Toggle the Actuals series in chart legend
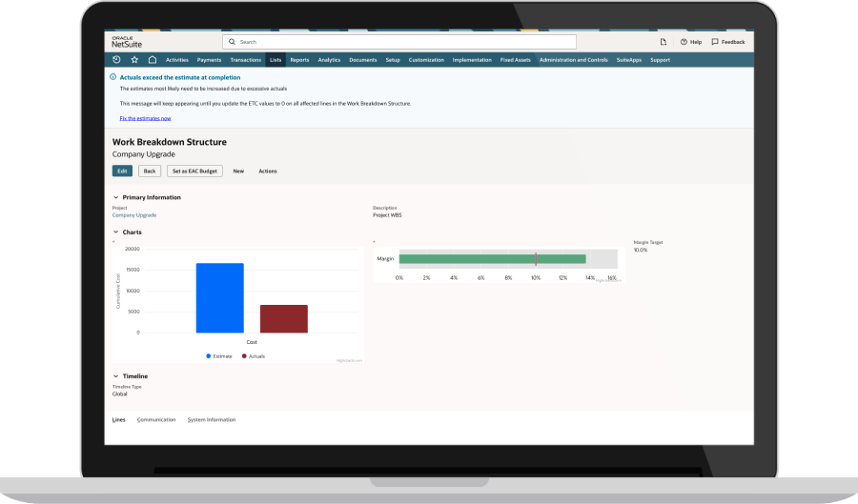The width and height of the screenshot is (858, 504). (254, 355)
